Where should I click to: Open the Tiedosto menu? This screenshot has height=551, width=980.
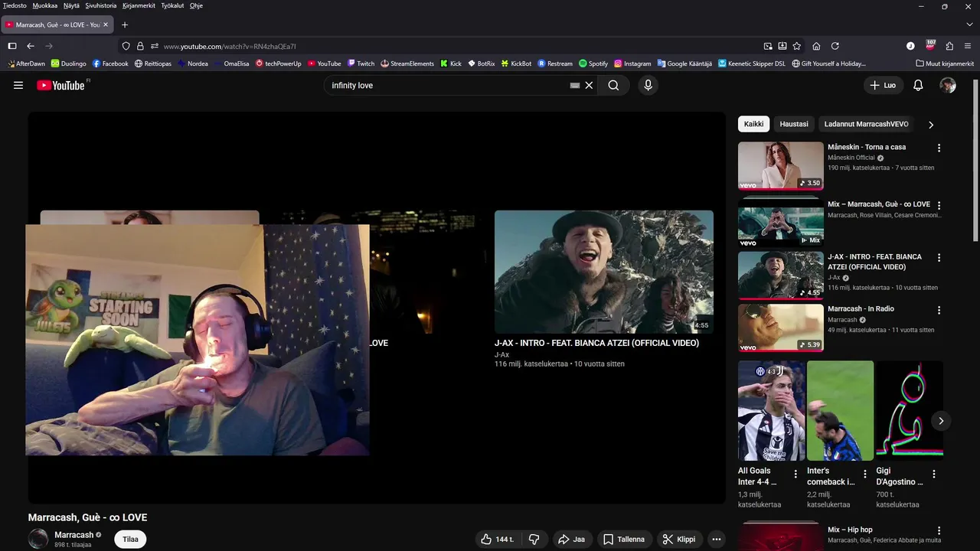pos(15,5)
